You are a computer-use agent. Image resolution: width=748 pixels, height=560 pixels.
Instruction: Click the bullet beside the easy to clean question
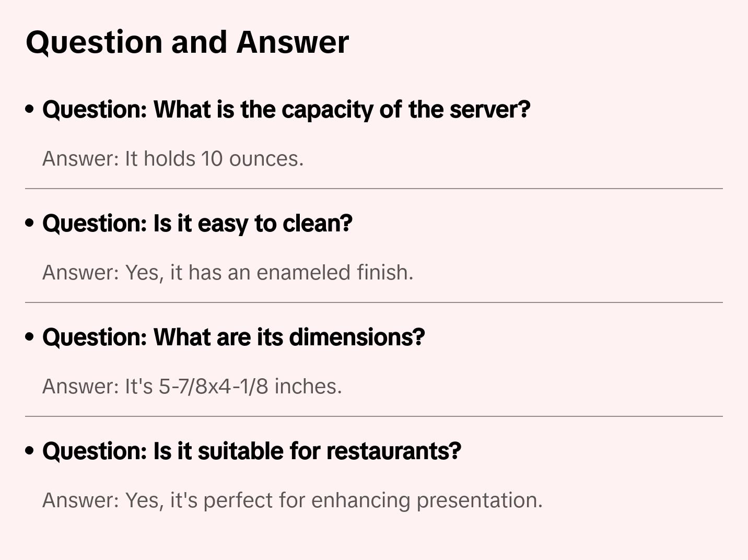(x=30, y=223)
